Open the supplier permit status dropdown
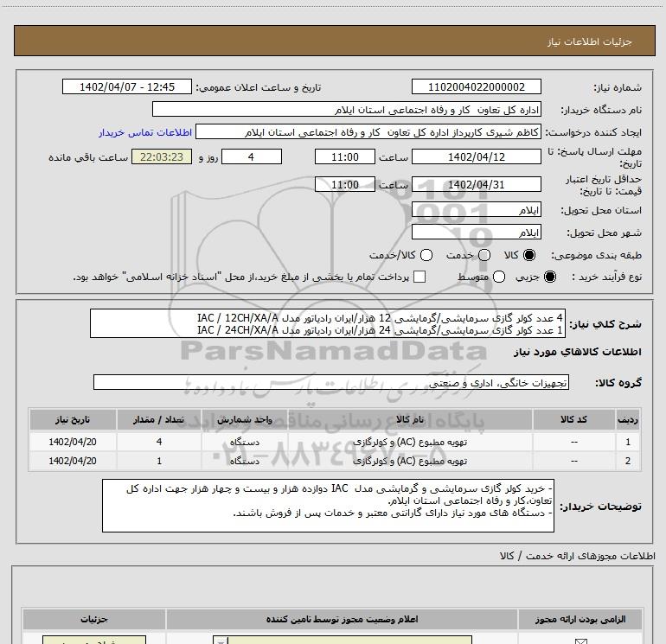The image size is (666, 644). tap(343, 641)
